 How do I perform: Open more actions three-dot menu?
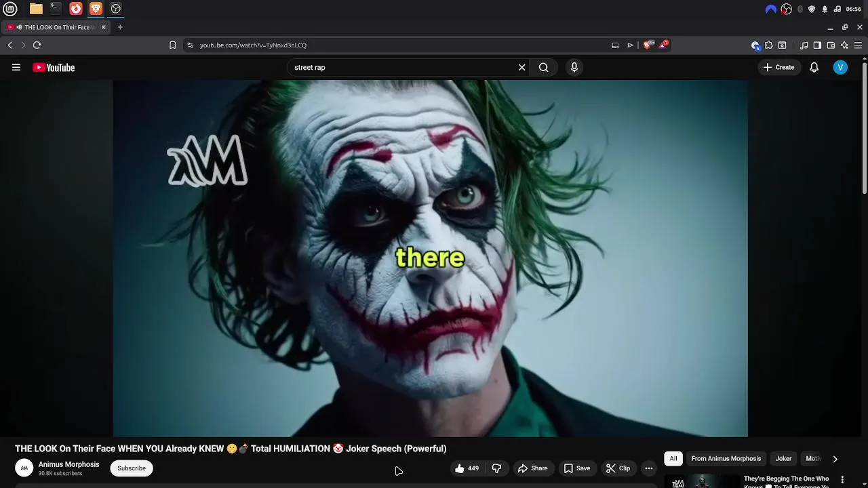tap(649, 468)
